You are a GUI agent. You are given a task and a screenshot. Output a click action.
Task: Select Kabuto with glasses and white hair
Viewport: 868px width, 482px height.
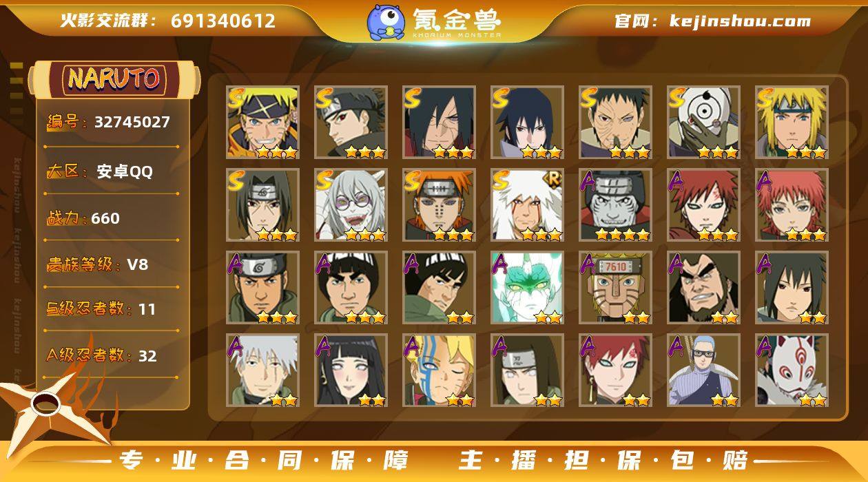click(x=351, y=205)
